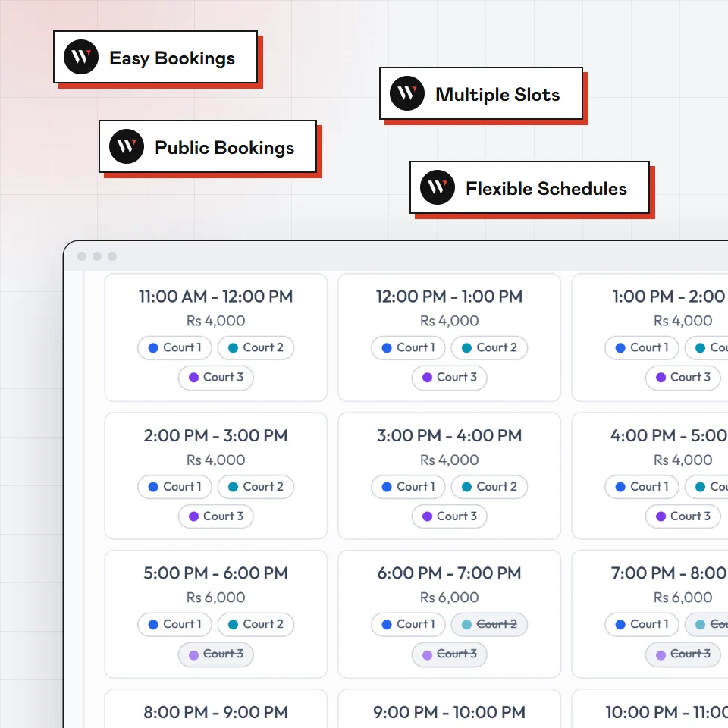The width and height of the screenshot is (728, 728).
Task: Click the Easy Bookings label text
Action: 172,58
